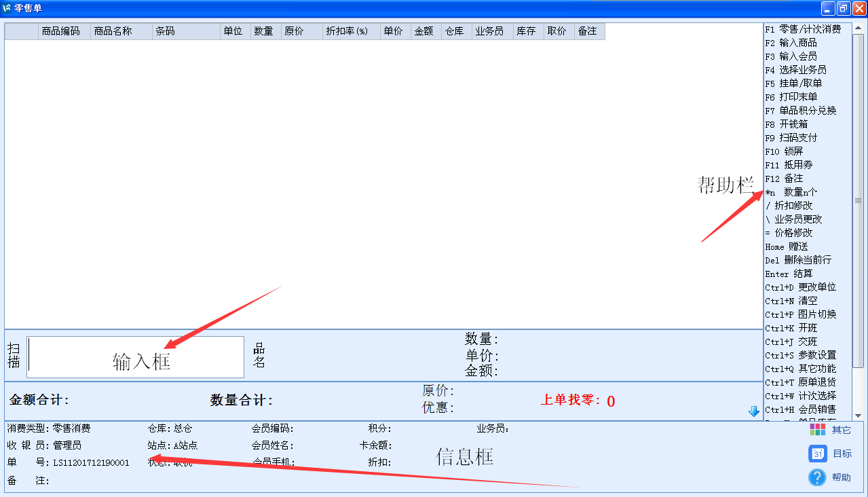Choose F9 扫码支付 in help bar
Viewport: 868px width, 497px height.
pyautogui.click(x=791, y=138)
